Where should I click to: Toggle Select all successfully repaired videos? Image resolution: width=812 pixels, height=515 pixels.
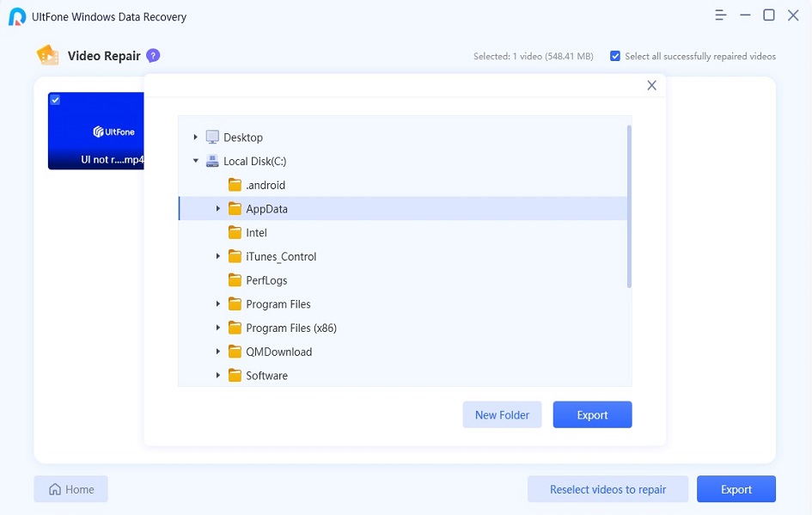[x=614, y=56]
